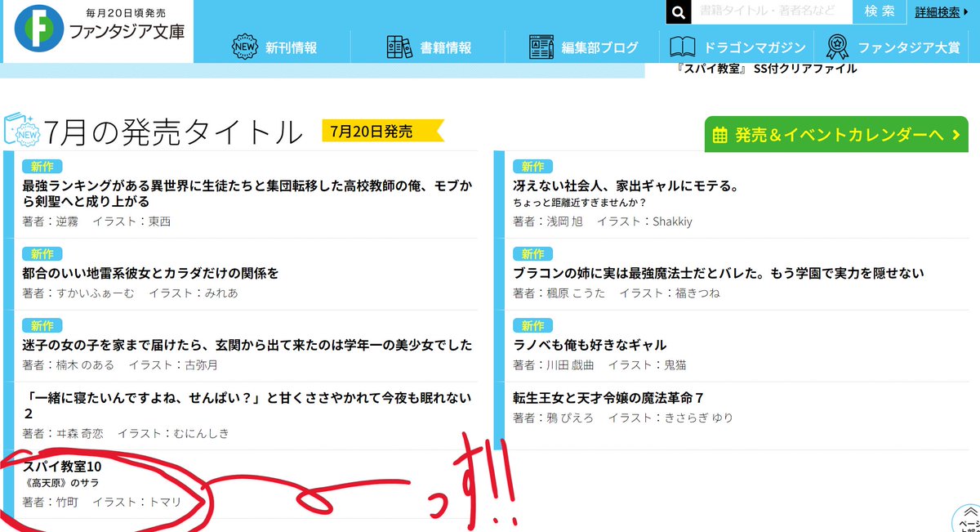Click 新作 badge above 迷子の女の子 title
Screen dimensions: 980x532
42,326
